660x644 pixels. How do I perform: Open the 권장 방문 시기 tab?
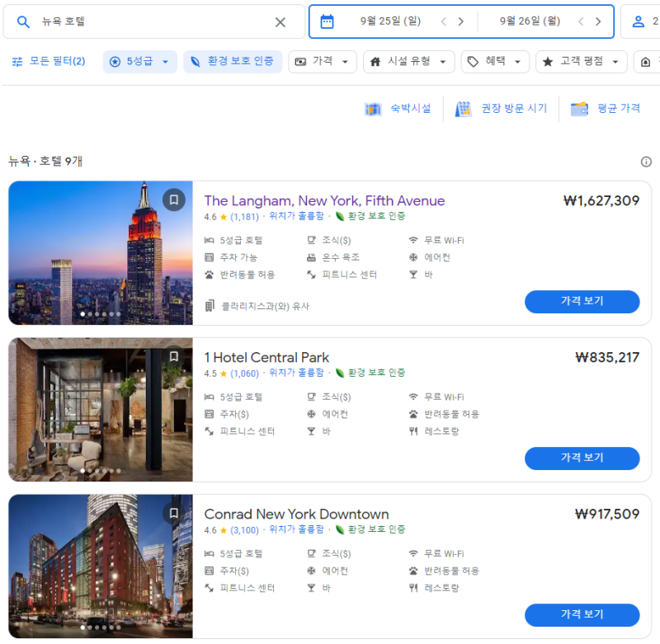pyautogui.click(x=501, y=109)
